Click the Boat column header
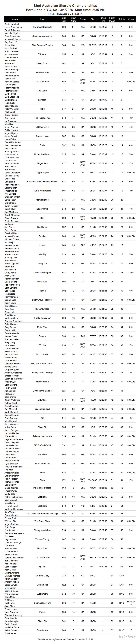The height and width of the screenshot is (644, 140). pyautogui.click(x=42, y=19)
